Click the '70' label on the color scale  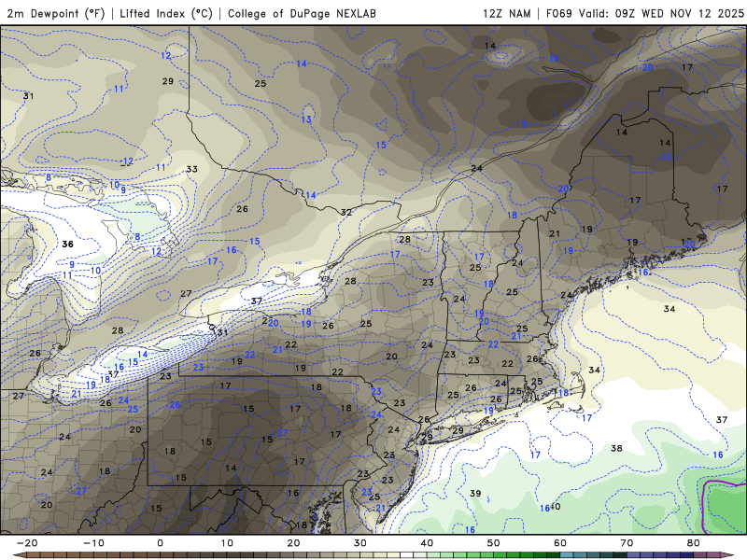[x=627, y=543]
